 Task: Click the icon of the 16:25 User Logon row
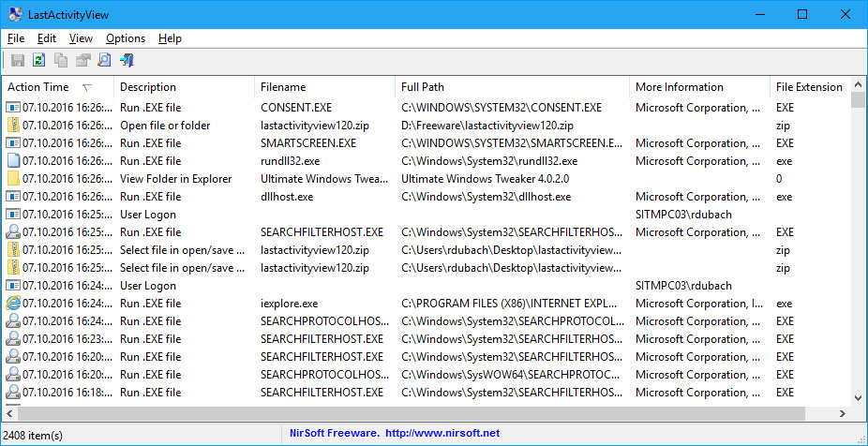click(13, 215)
